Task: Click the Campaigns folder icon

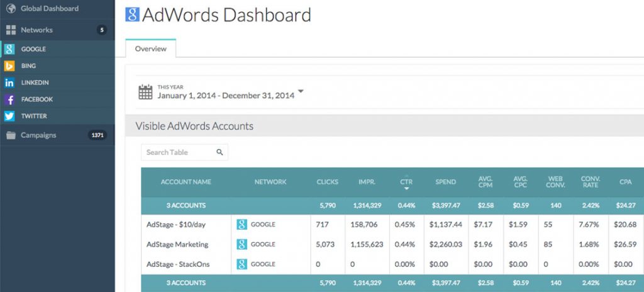Action: point(11,135)
